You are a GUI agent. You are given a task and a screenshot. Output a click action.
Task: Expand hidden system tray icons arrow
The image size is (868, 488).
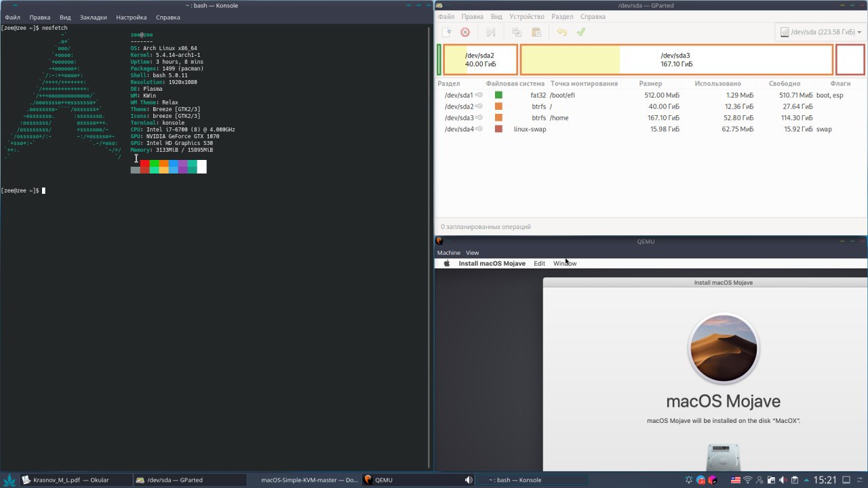coord(806,480)
